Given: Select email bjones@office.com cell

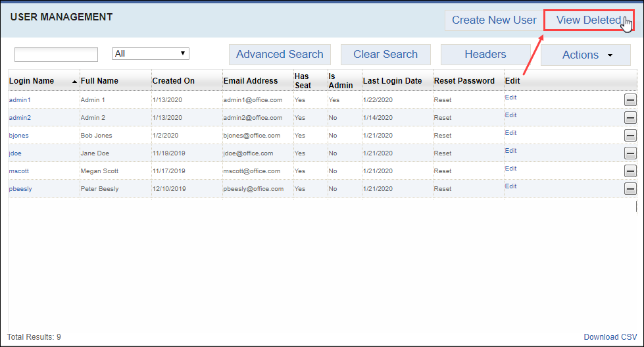Looking at the screenshot, I should (252, 135).
